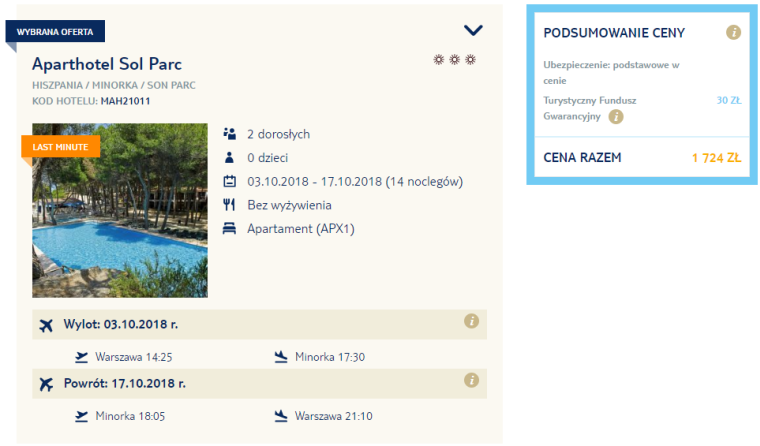Click the 2 dorosłych text
The height and width of the screenshot is (446, 760).
coord(278,134)
